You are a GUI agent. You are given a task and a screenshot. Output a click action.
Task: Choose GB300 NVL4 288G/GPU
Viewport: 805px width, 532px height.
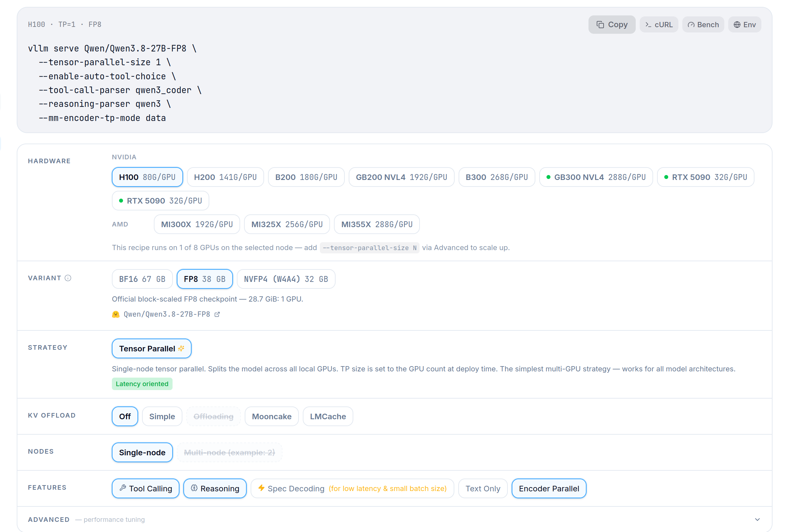pos(596,177)
